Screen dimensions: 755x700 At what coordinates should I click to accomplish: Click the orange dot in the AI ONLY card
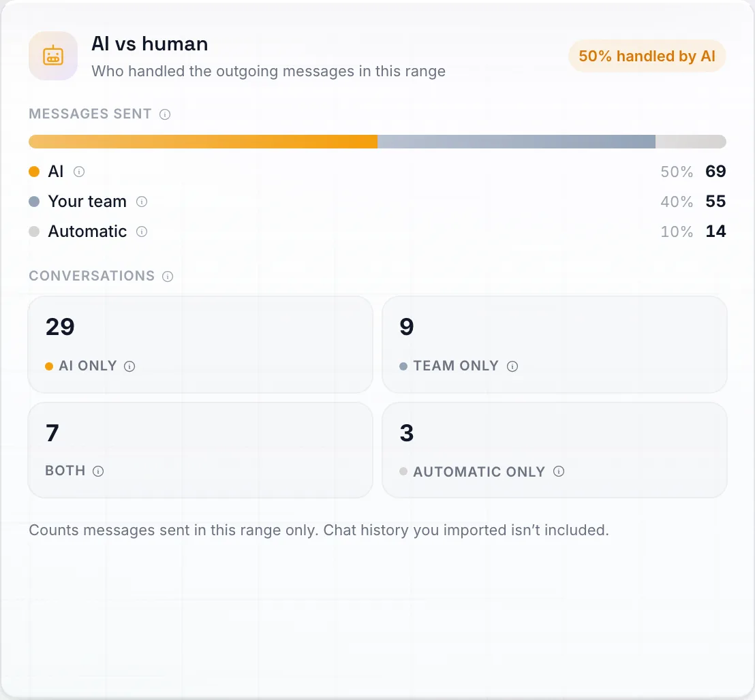(x=49, y=366)
